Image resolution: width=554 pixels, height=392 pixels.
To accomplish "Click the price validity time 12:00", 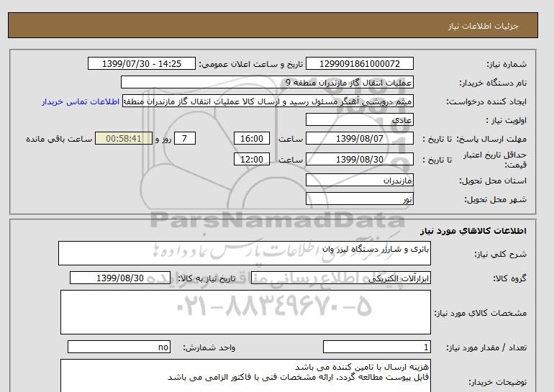I will point(252,159).
